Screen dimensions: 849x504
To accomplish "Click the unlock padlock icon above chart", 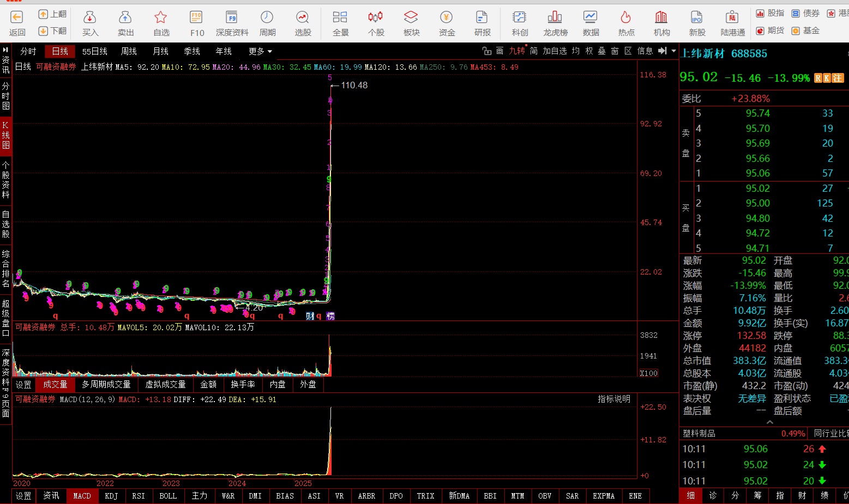I will click(x=487, y=51).
